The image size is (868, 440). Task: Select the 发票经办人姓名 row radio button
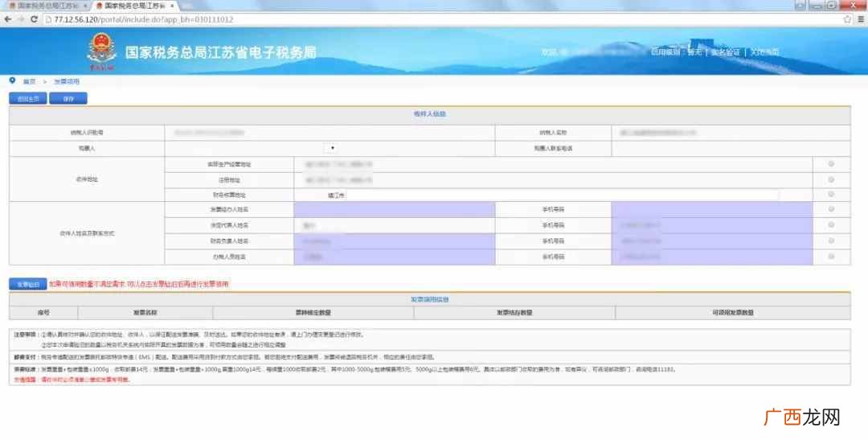click(x=831, y=209)
